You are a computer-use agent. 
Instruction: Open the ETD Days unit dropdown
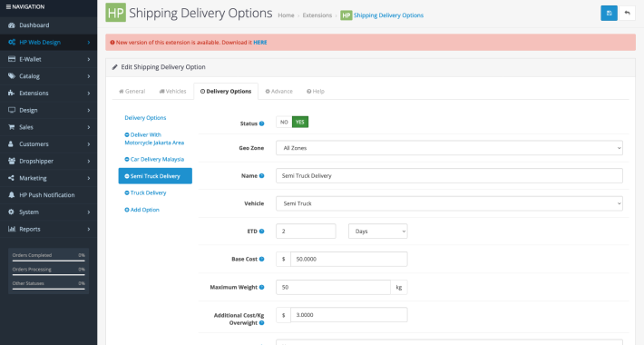coord(378,232)
